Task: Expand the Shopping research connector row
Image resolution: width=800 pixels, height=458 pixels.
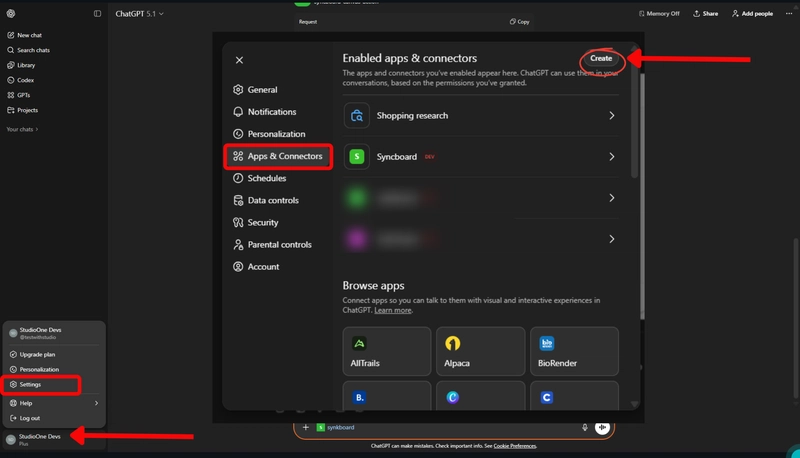Action: 611,116
